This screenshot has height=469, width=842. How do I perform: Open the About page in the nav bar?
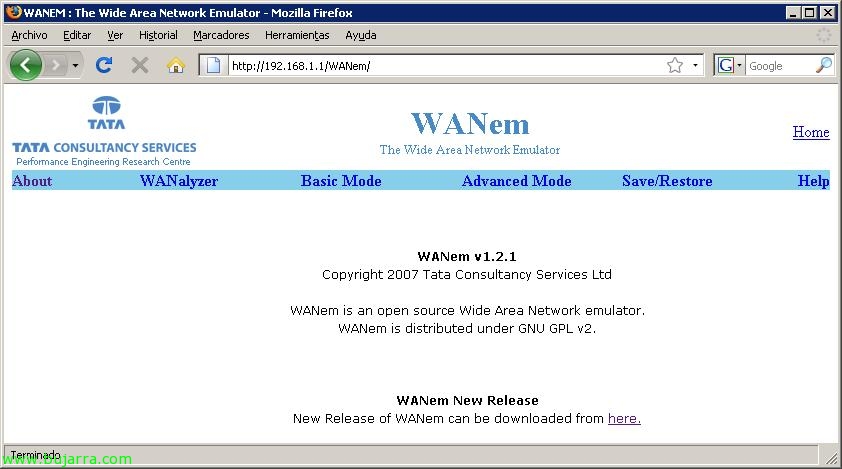(x=32, y=181)
